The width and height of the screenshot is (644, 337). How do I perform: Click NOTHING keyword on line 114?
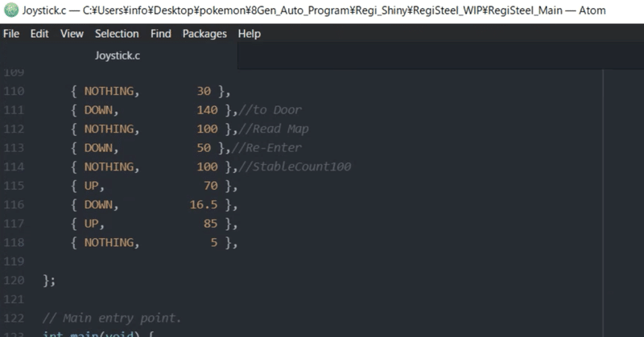coord(109,166)
